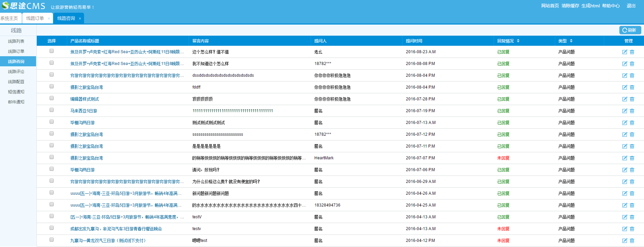Delete the 九寨沟—黄龙双飞三日游 inquiry
The width and height of the screenshot is (644, 247).
[x=632, y=241]
